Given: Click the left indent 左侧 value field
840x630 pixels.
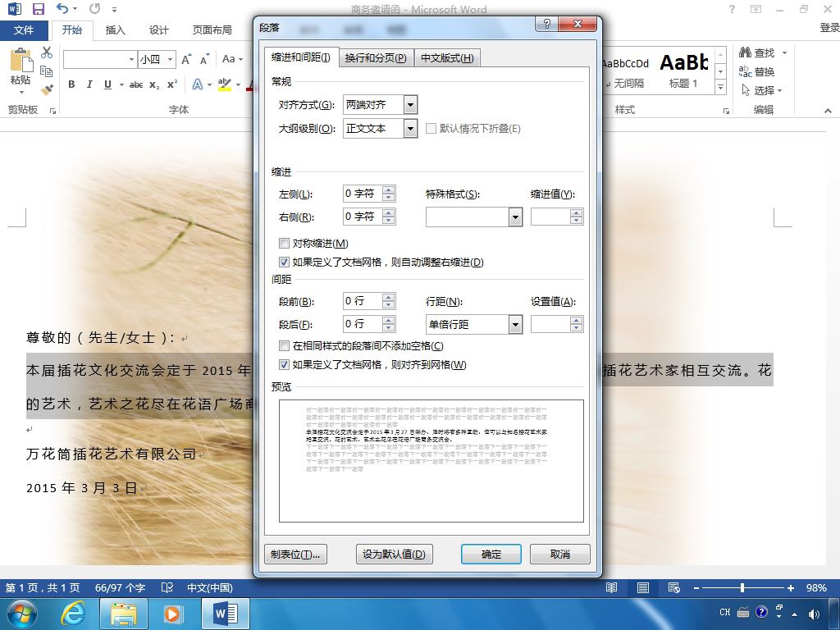Looking at the screenshot, I should (x=363, y=194).
